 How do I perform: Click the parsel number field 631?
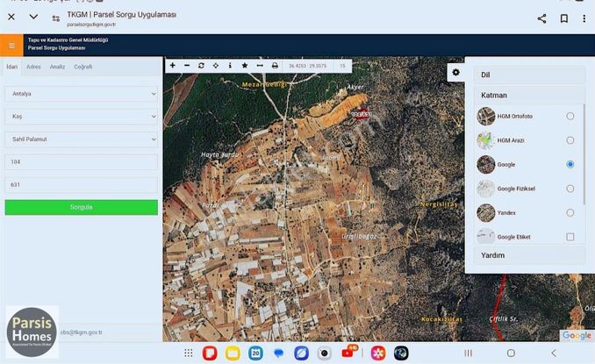click(82, 185)
